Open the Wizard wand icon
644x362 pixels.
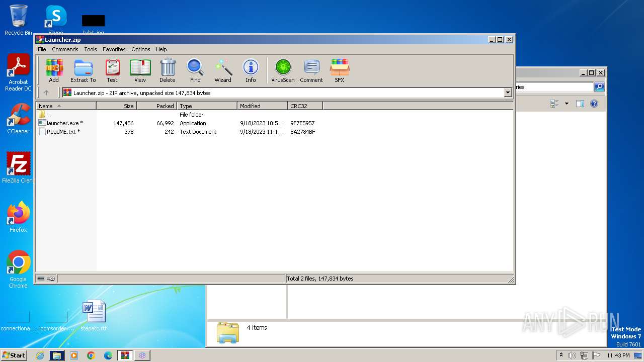coord(223,70)
